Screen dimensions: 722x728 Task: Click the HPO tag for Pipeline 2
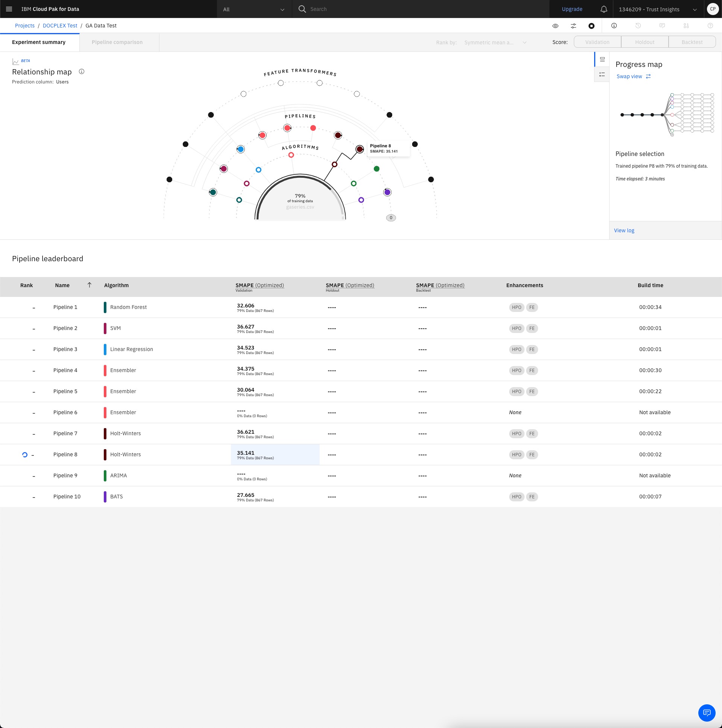click(517, 328)
